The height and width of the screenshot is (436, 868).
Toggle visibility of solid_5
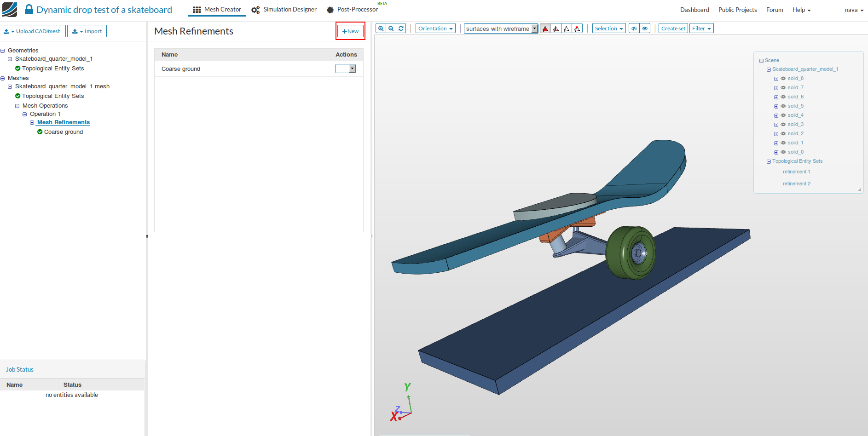point(783,106)
